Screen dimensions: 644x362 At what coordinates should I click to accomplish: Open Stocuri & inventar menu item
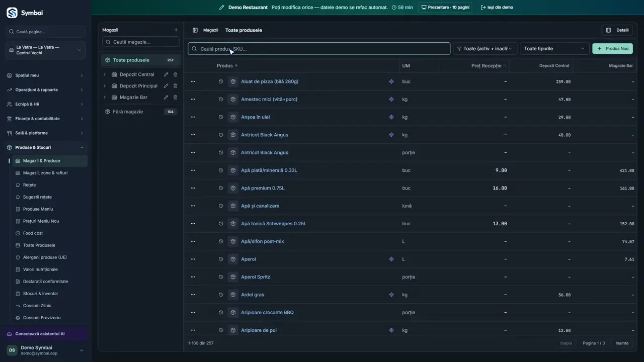[x=40, y=294]
